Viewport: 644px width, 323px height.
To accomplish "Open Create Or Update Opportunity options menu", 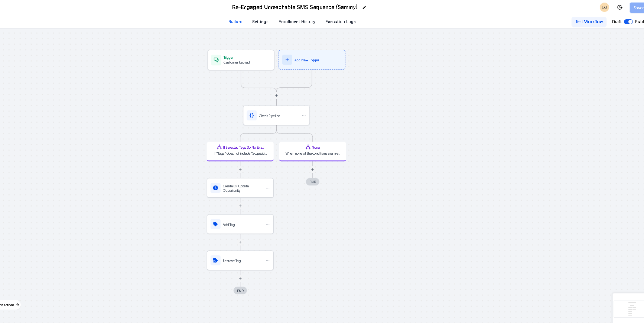I will point(267,188).
